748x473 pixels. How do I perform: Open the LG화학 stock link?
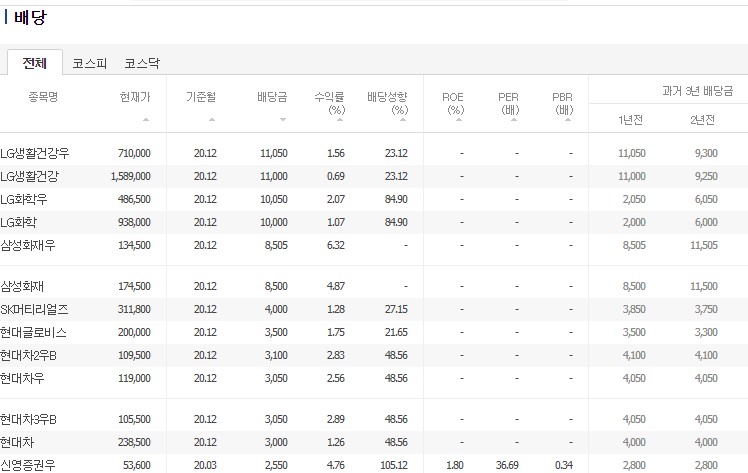pyautogui.click(x=19, y=222)
